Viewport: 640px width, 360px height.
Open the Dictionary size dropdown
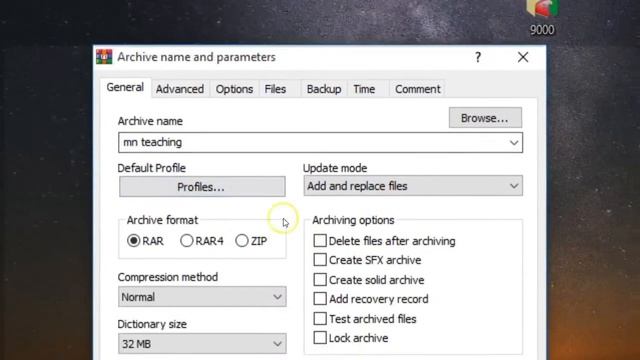[202, 344]
